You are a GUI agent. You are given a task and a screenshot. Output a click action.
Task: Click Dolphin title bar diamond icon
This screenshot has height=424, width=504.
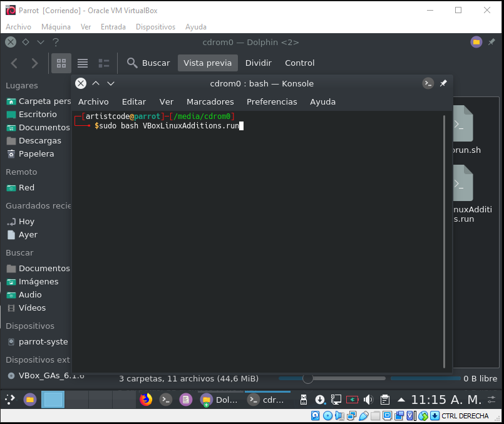pos(26,42)
